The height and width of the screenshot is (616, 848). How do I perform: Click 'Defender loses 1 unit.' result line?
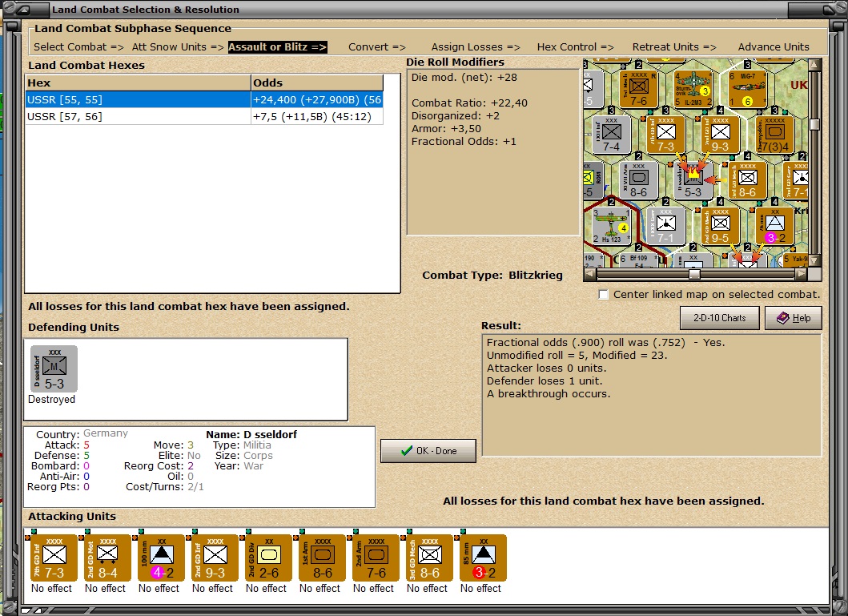click(546, 380)
